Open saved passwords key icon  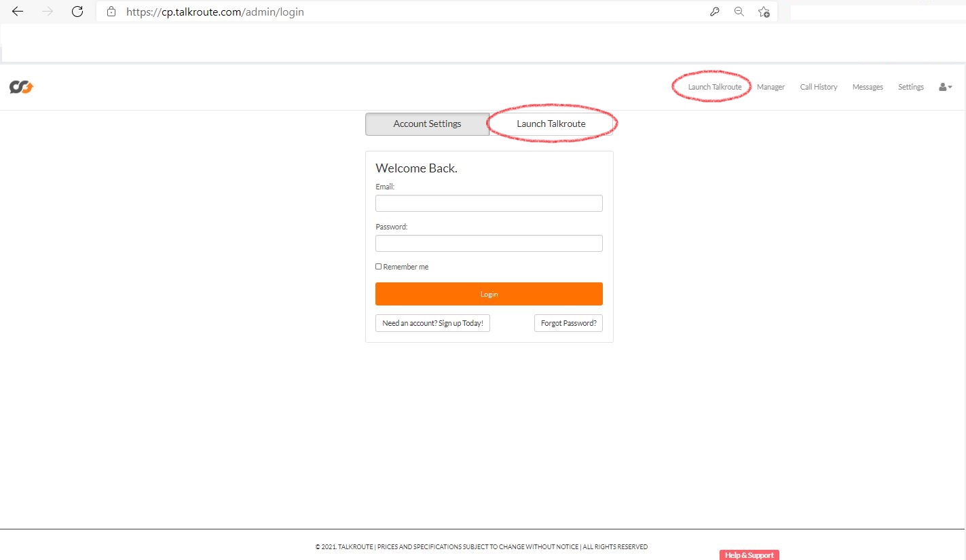tap(715, 12)
